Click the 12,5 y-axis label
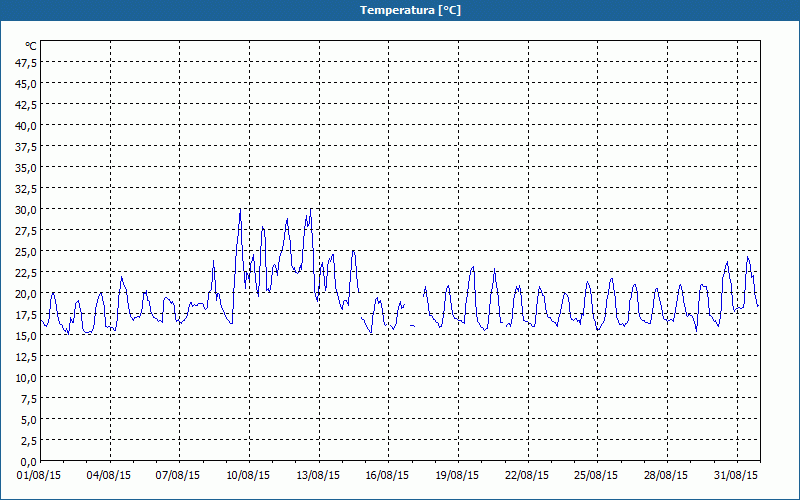The width and height of the screenshot is (800, 500). click(x=27, y=357)
